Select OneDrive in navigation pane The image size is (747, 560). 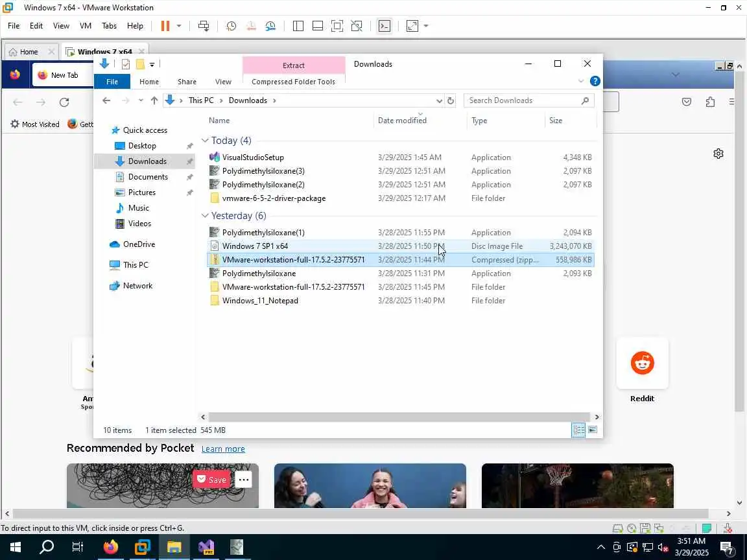pyautogui.click(x=139, y=244)
